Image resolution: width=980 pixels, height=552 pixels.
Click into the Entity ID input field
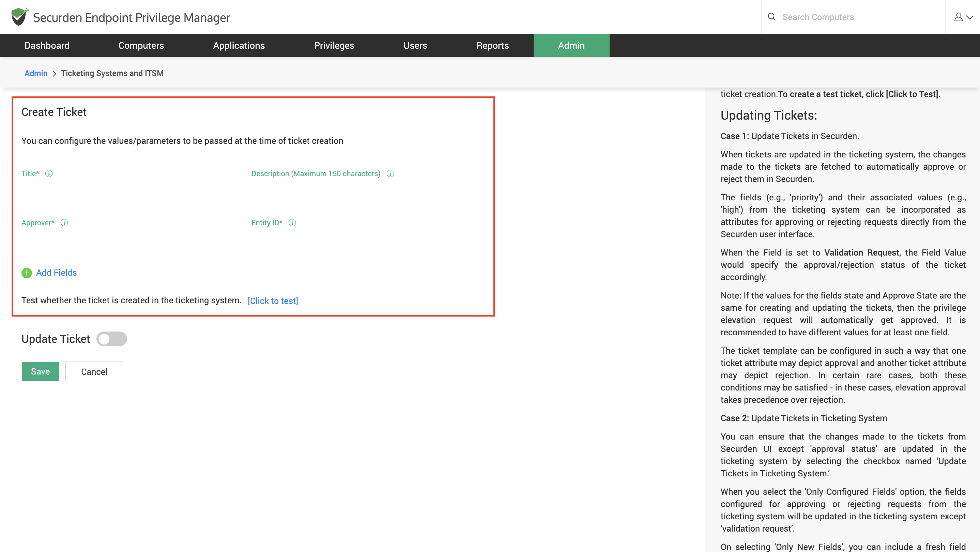[358, 239]
